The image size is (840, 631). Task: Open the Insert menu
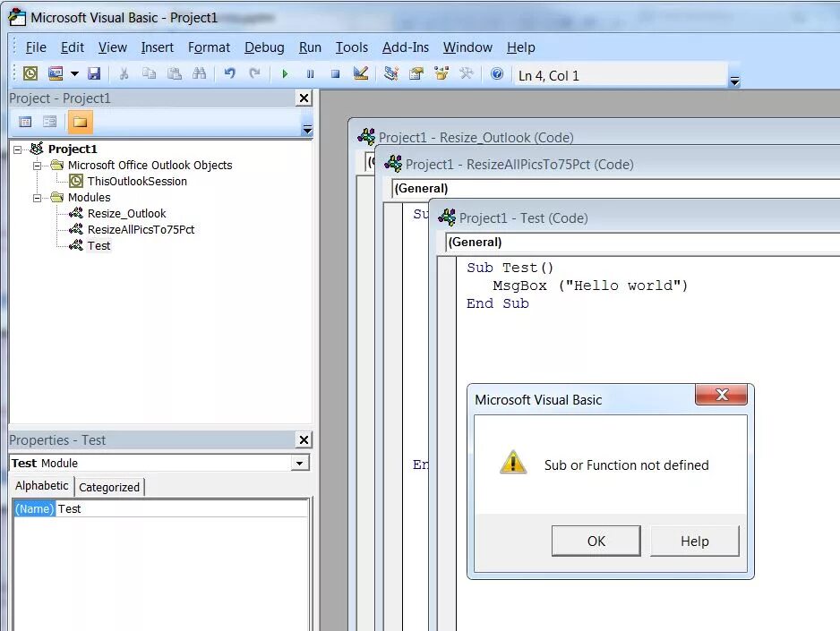(x=157, y=47)
